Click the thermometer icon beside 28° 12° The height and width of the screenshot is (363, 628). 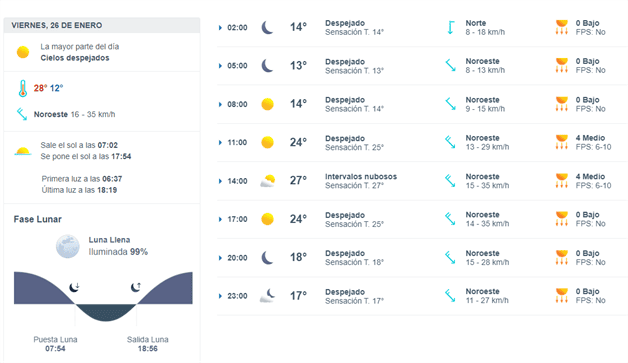[x=23, y=89]
